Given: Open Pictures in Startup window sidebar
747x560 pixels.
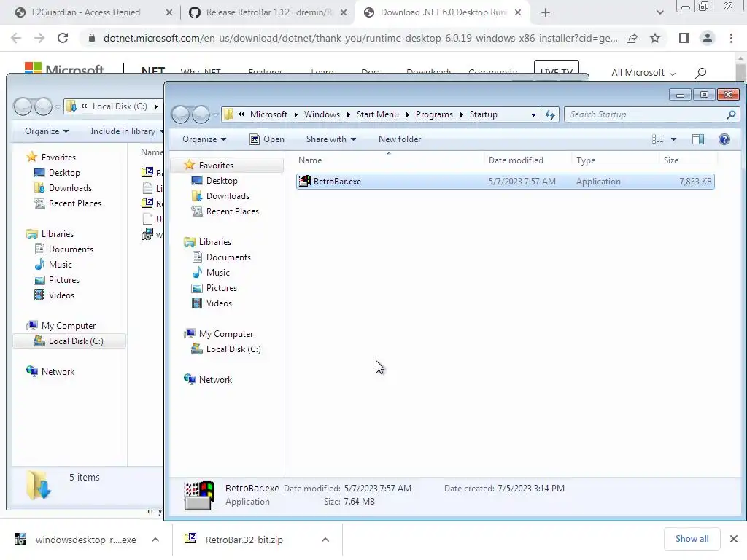Looking at the screenshot, I should [x=222, y=287].
